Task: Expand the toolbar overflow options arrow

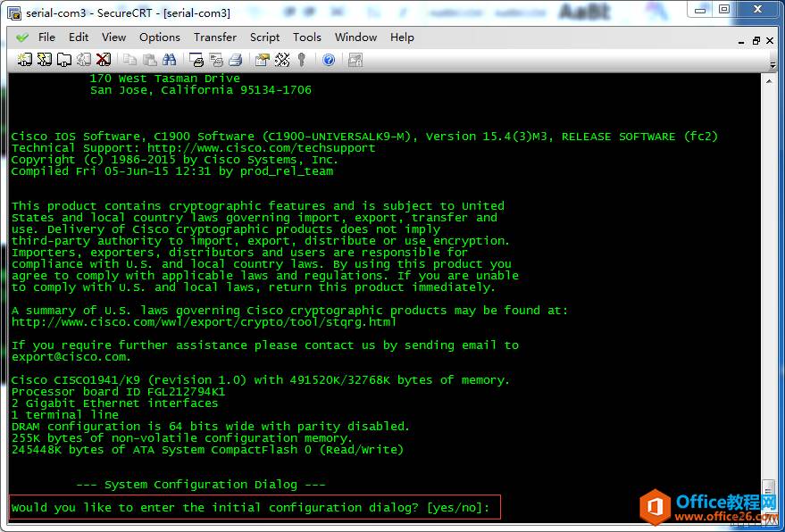Action: click(773, 63)
